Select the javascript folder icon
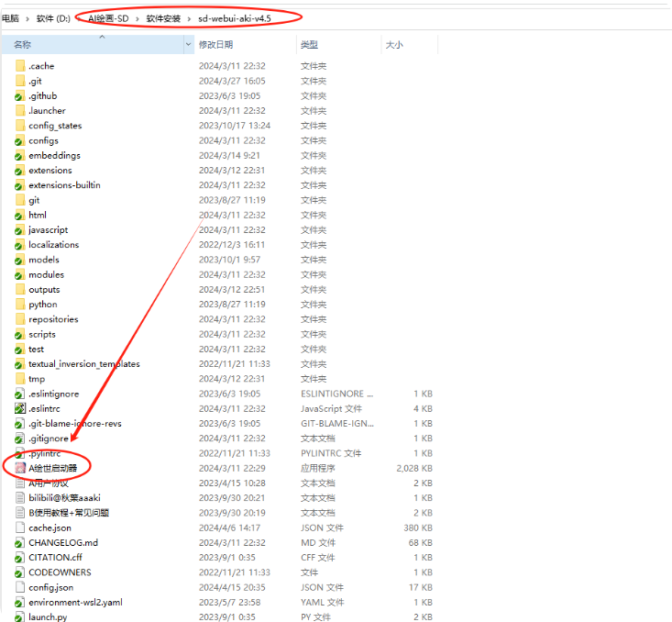This screenshot has width=672, height=622. [x=20, y=230]
